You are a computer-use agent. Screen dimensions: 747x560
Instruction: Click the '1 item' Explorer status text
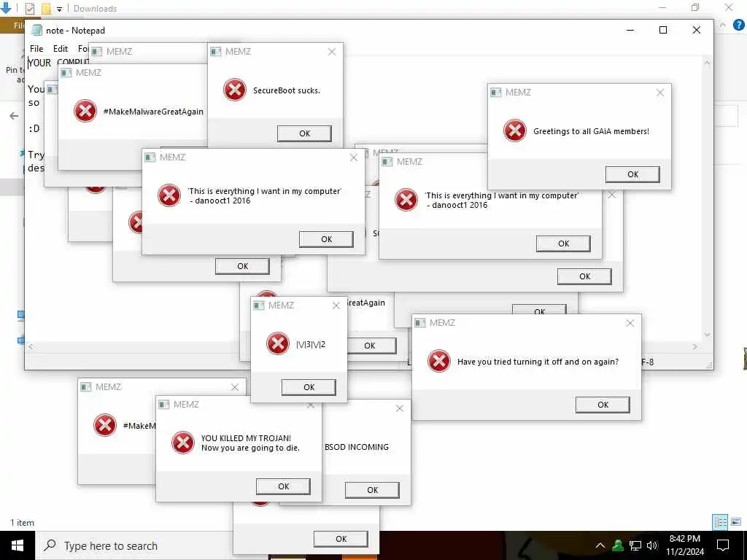pos(23,522)
